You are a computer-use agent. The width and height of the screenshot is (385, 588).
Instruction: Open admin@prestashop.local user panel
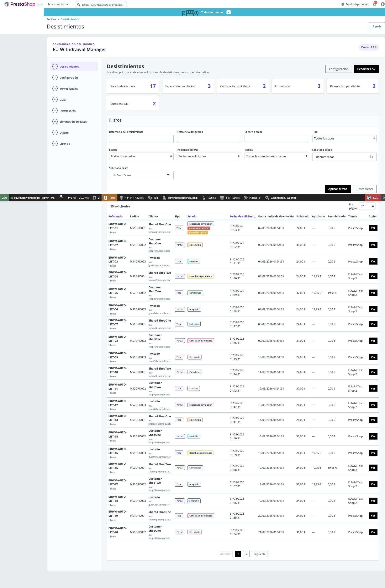(x=180, y=198)
